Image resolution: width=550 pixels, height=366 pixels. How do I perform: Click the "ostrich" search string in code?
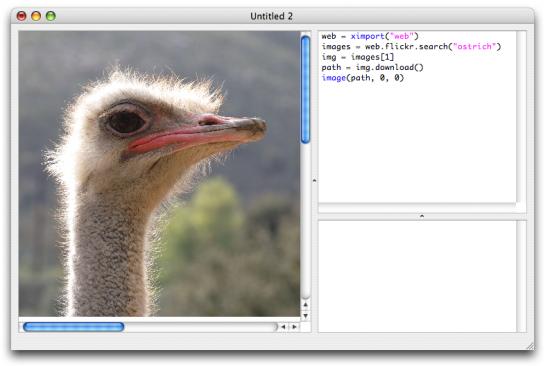[x=475, y=46]
